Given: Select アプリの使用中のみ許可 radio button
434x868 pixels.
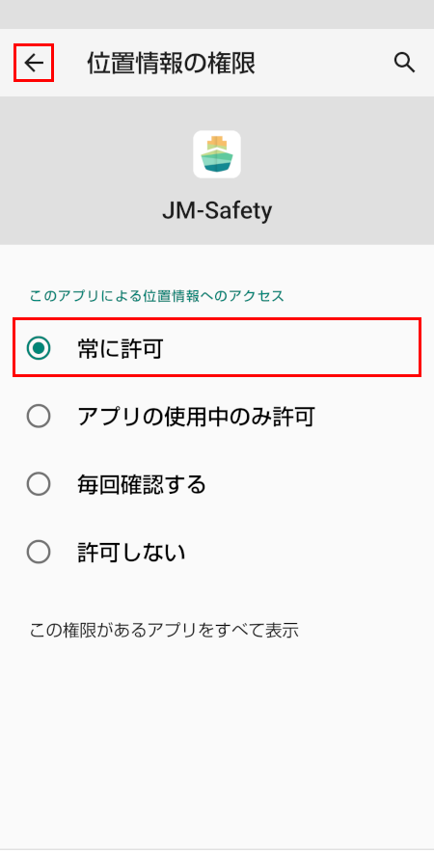Looking at the screenshot, I should point(39,417).
